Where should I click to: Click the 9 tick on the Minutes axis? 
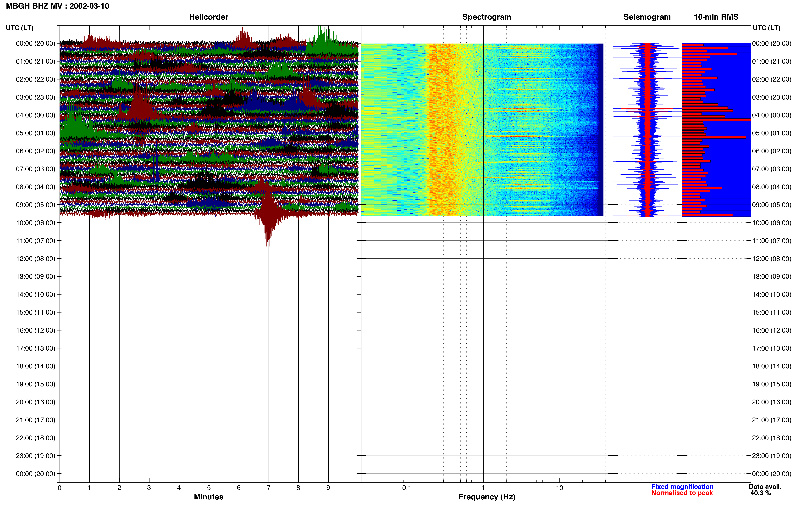point(328,487)
